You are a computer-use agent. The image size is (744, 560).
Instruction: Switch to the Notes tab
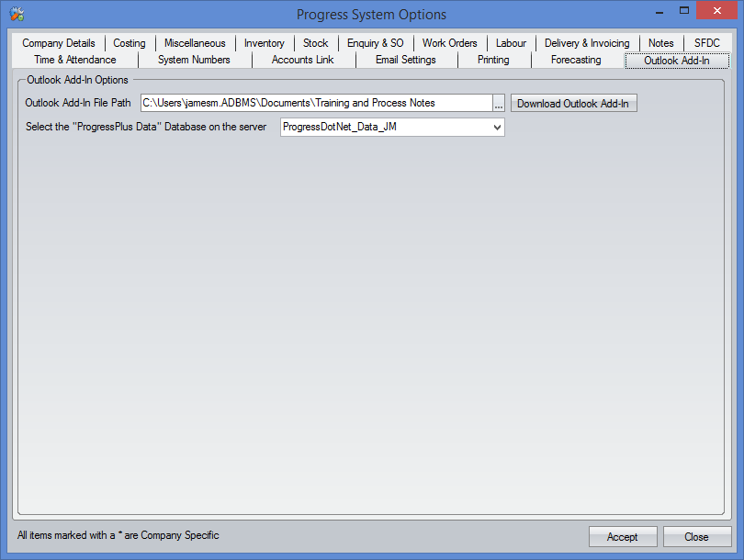pos(661,43)
